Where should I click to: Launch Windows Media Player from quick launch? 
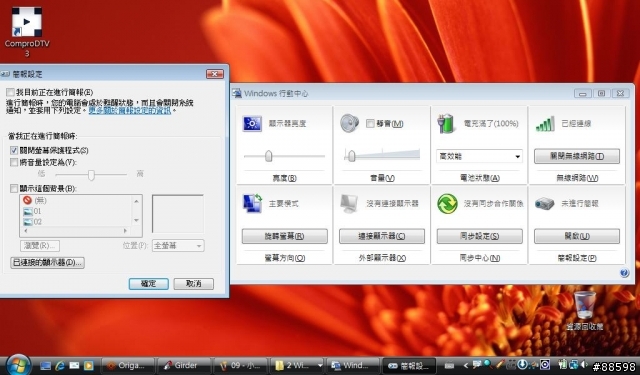[89, 366]
